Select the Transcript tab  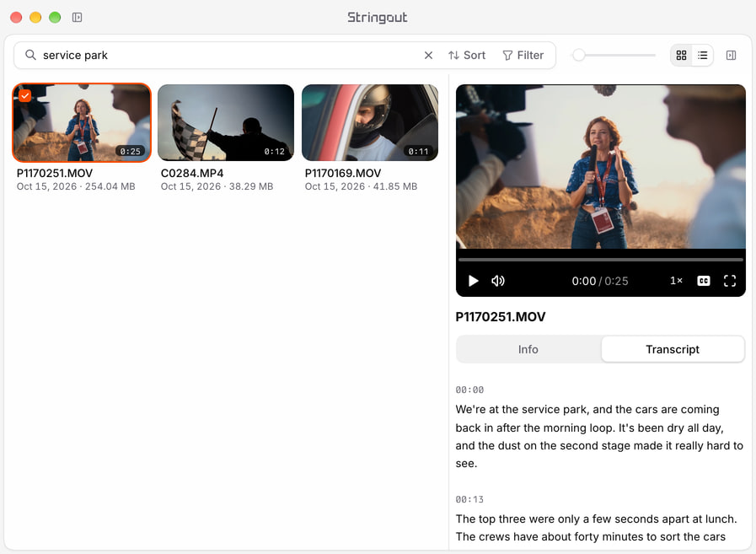coord(672,349)
